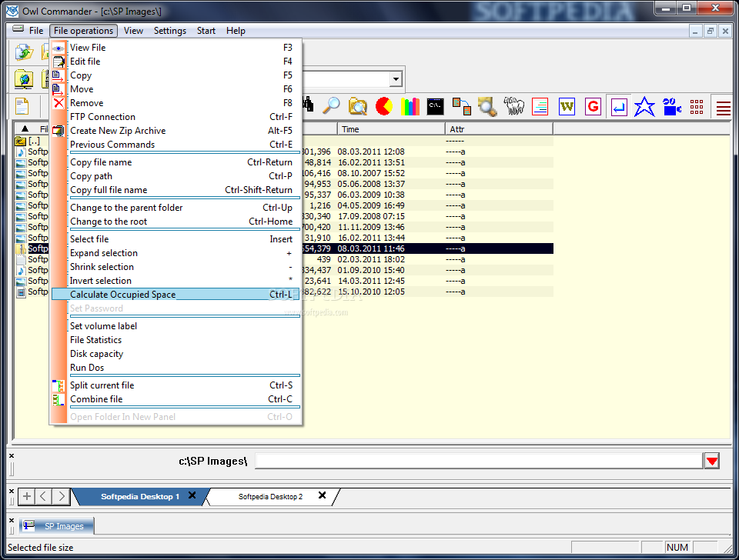Choose Run Dos

pos(176,368)
